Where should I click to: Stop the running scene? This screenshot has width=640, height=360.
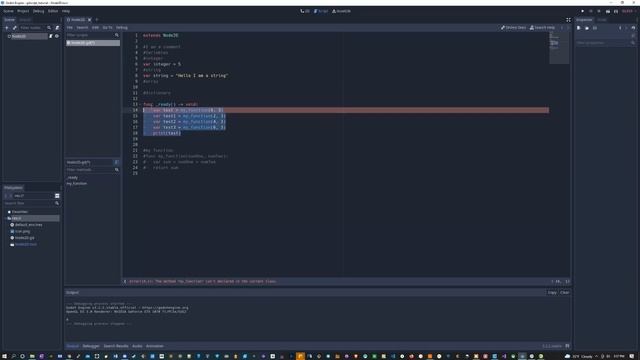[x=599, y=11]
